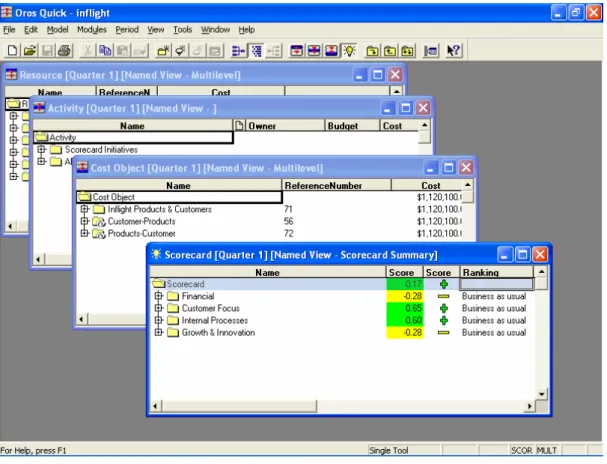Click the Cost column header in Cost Object
Screen dimensions: 607x464
427,185
